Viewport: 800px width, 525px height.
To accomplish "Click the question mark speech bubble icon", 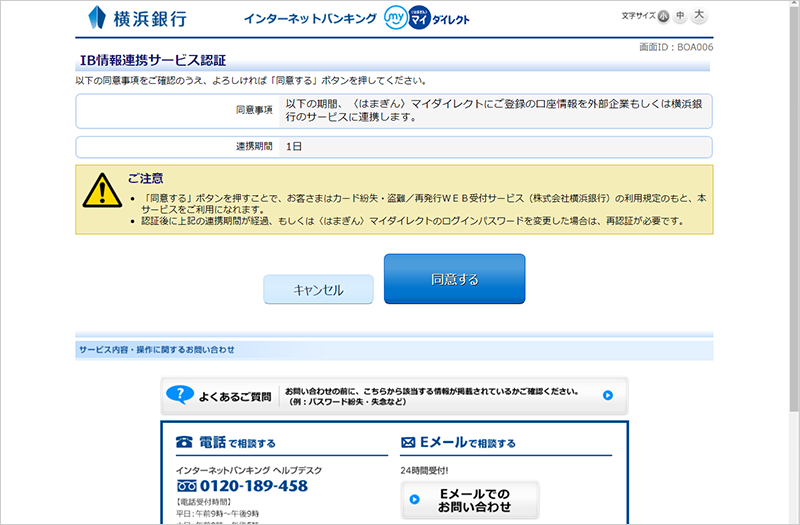I will point(180,395).
